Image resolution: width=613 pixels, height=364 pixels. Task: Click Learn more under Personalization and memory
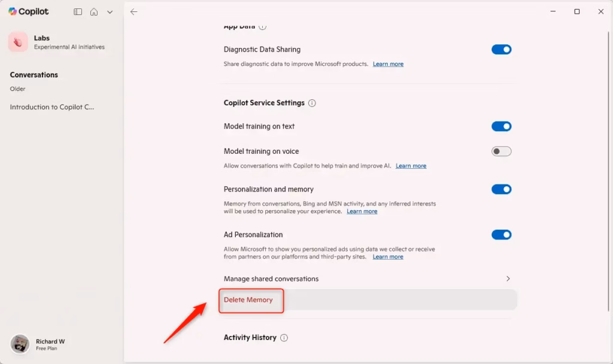pos(362,211)
